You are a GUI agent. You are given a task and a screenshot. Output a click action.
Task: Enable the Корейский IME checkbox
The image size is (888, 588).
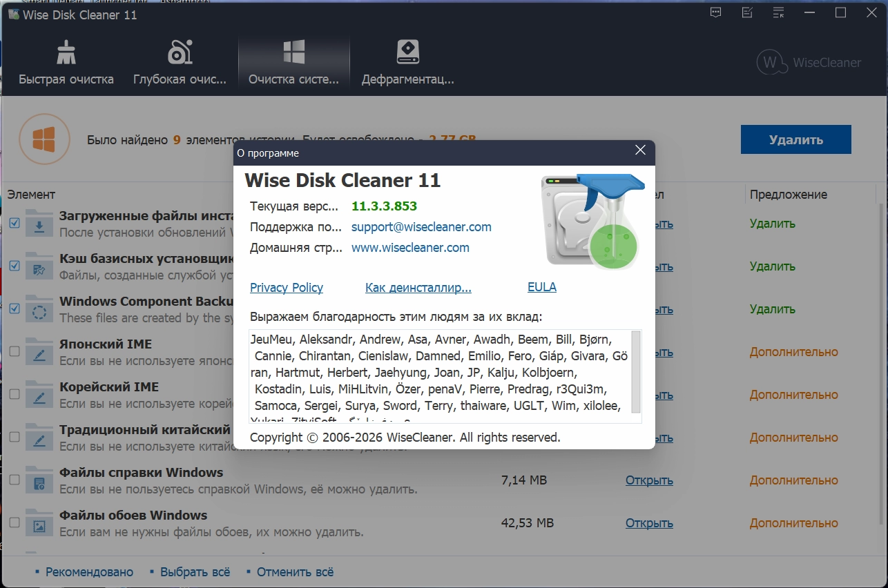15,394
